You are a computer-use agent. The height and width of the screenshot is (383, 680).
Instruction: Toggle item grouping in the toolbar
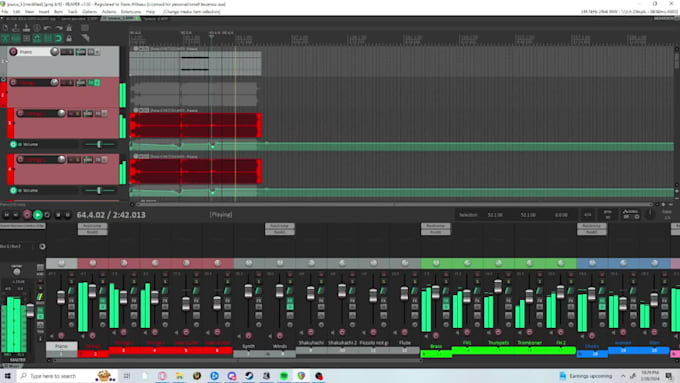click(16, 39)
